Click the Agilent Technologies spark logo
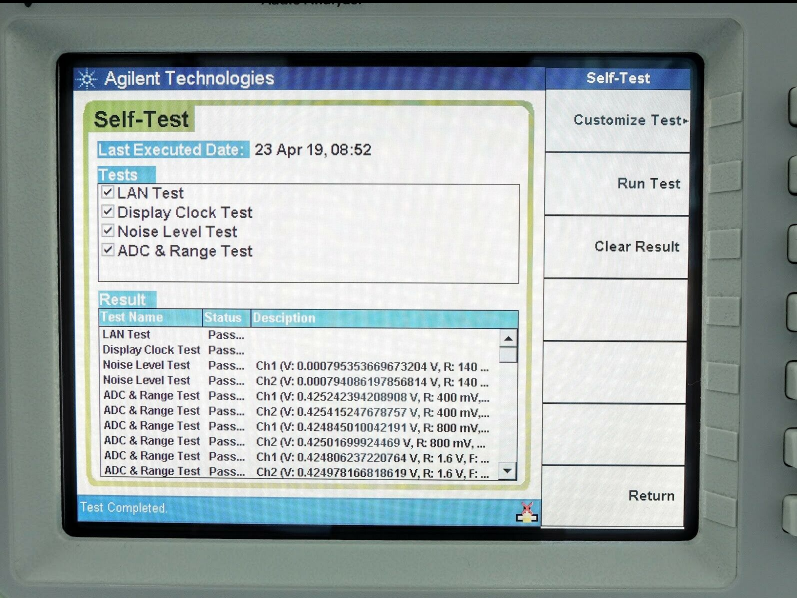The width and height of the screenshot is (797, 598). pos(88,80)
